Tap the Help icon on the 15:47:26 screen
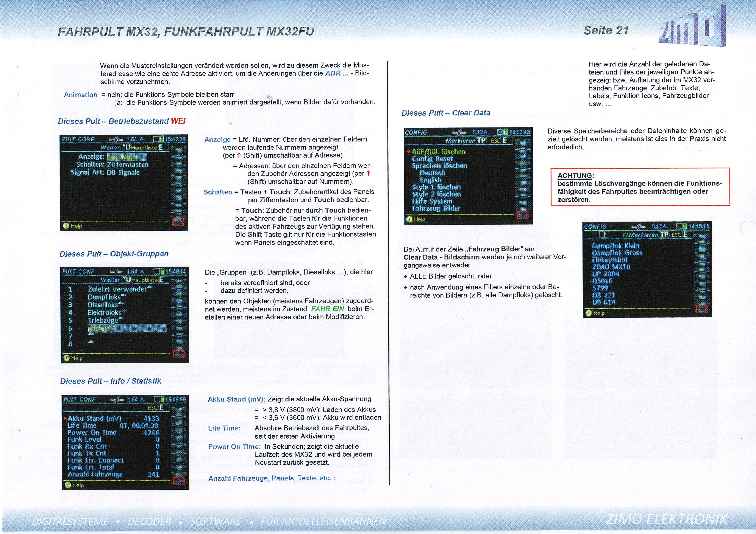The width and height of the screenshot is (756, 534). point(66,226)
